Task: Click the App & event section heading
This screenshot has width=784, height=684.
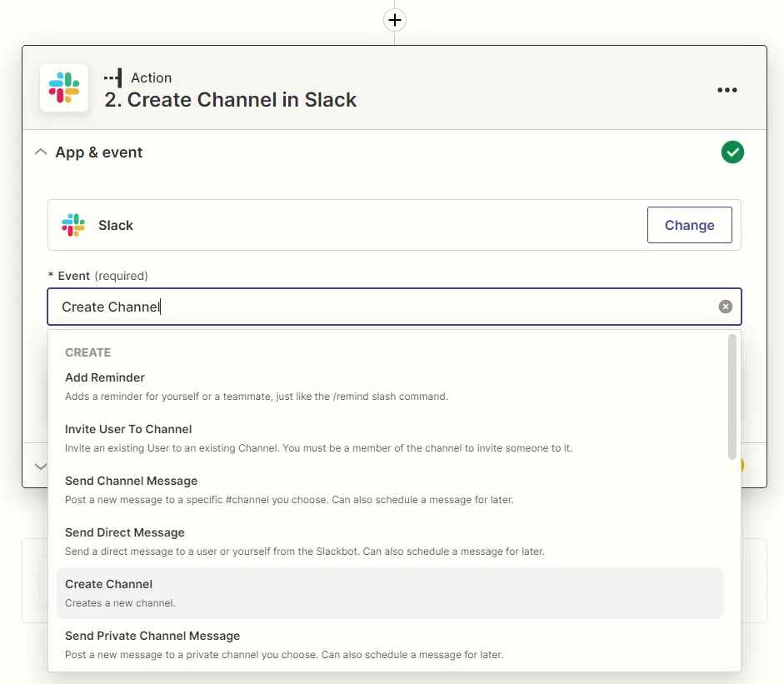Action: coord(98,152)
